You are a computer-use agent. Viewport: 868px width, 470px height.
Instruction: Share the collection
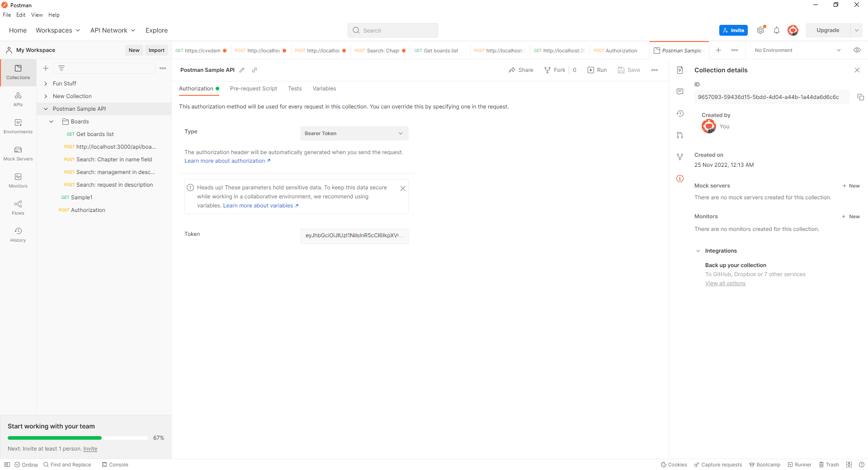(x=521, y=70)
